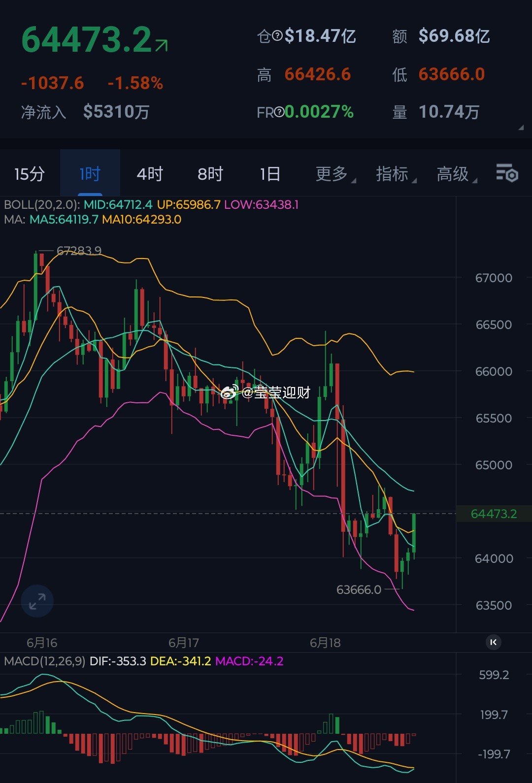Expand the header stats corner triangle

(521, 128)
